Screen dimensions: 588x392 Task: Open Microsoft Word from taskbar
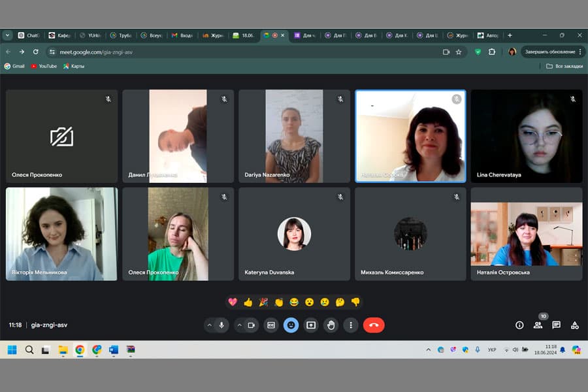[x=114, y=350]
